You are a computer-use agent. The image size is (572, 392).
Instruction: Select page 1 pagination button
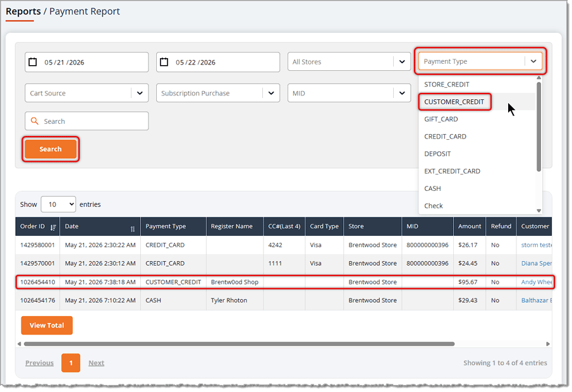click(x=71, y=363)
